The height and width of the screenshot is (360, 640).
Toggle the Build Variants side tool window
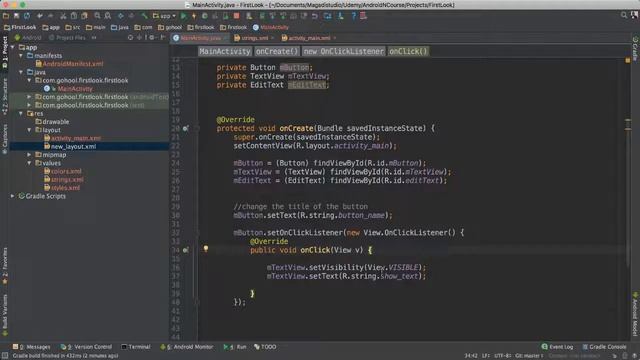(x=4, y=315)
